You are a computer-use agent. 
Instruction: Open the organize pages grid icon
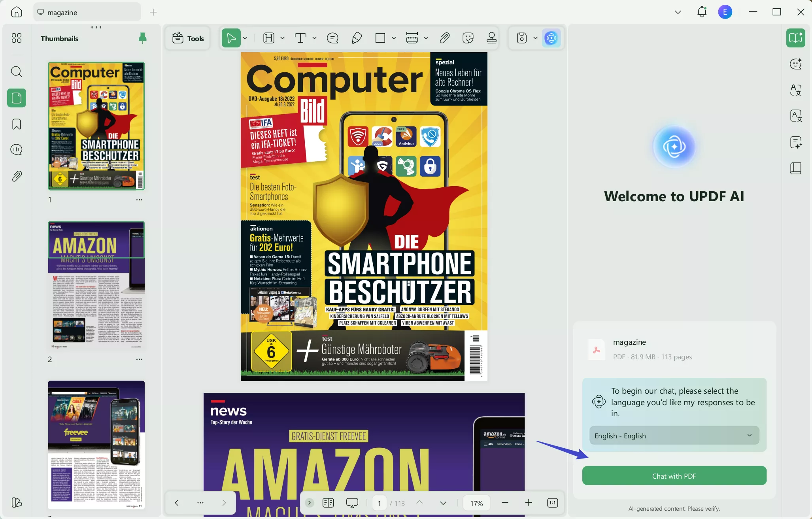tap(17, 38)
